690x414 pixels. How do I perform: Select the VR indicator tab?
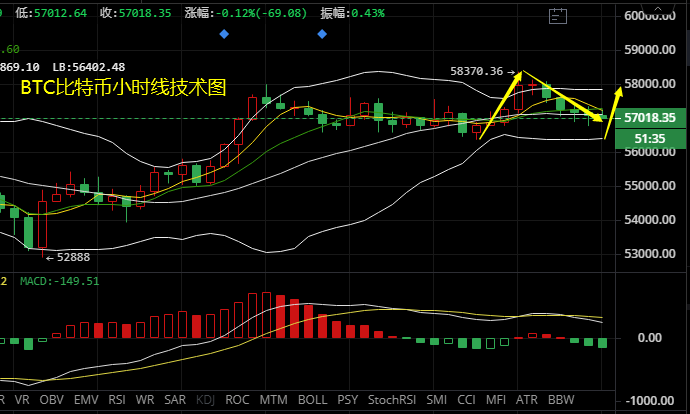coord(22,399)
